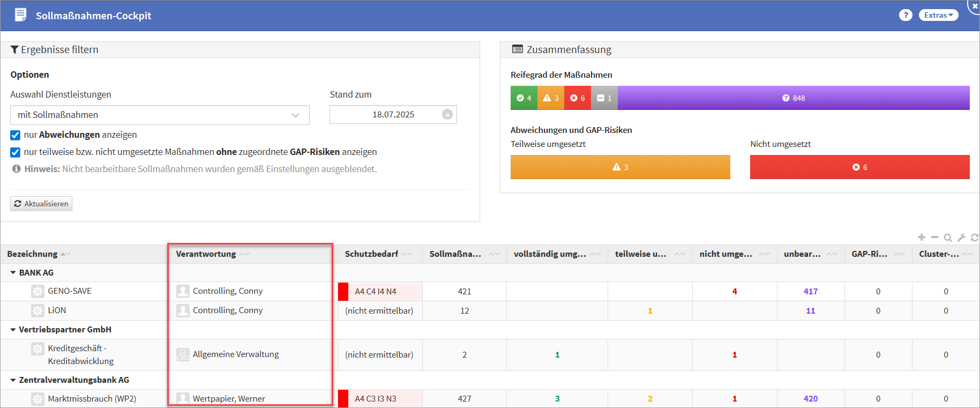Click red Schutzbedarf marker for GENO-SAVE
The image size is (980, 408).
343,292
